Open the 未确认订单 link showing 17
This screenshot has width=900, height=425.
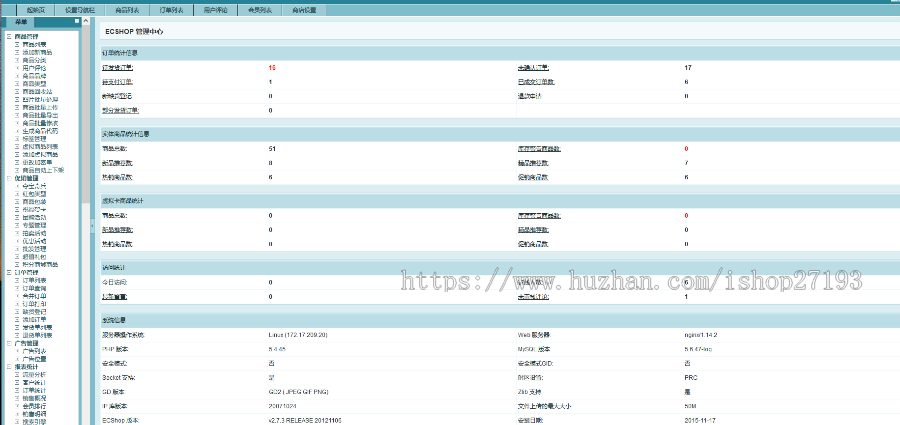pos(533,68)
